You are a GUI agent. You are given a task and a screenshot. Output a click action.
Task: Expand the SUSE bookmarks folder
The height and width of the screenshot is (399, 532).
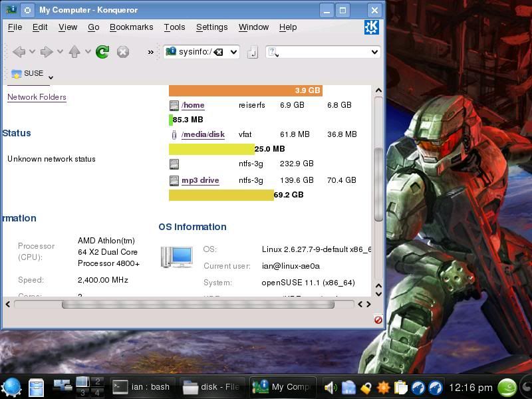pos(32,74)
